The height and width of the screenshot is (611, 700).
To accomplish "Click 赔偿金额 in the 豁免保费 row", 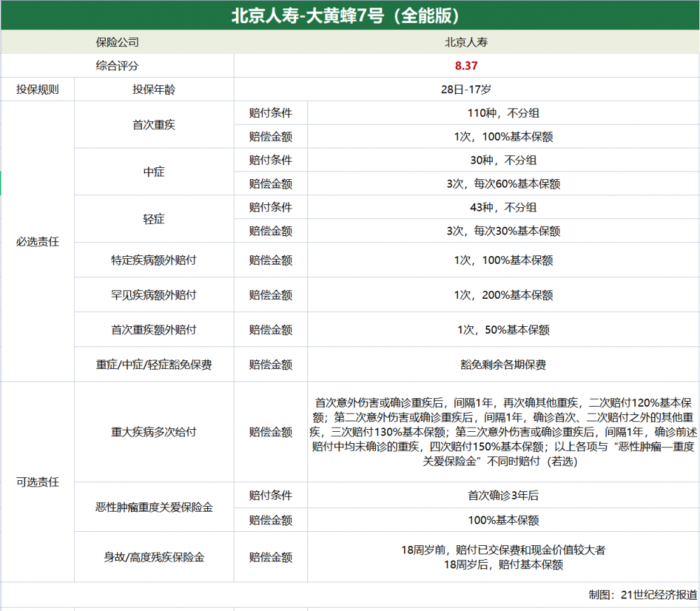I will point(270,365).
